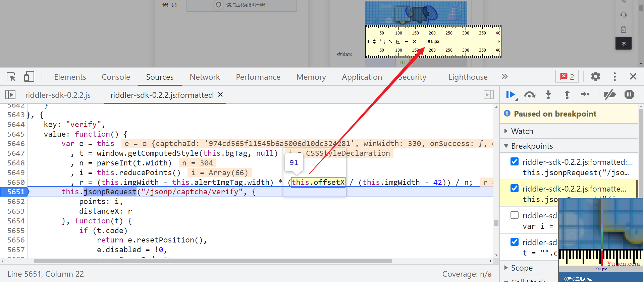The width and height of the screenshot is (644, 282).
Task: Minimize the ruler tool
Action: pyautogui.click(x=407, y=42)
